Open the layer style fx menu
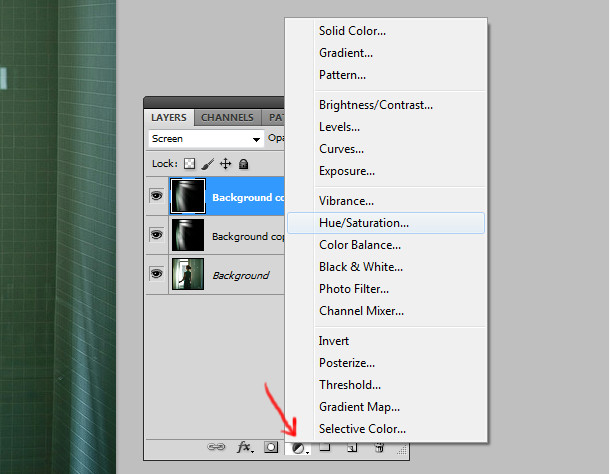The image size is (610, 474). pyautogui.click(x=244, y=448)
